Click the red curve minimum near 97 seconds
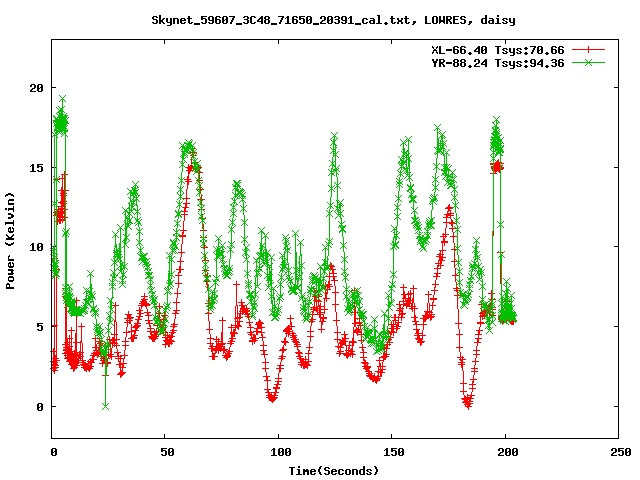This screenshot has height=480, width=640. point(272,398)
